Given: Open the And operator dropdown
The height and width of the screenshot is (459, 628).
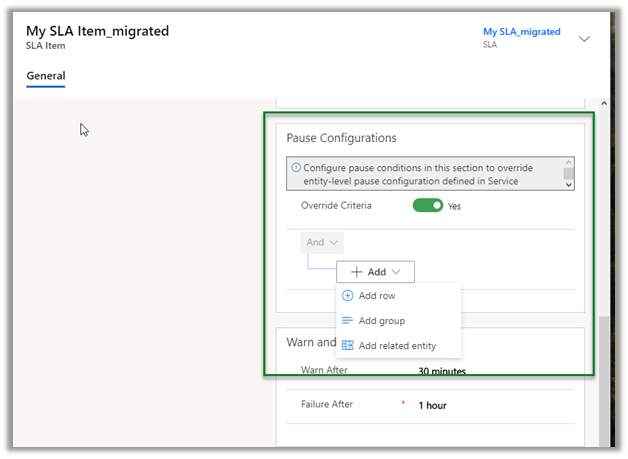Looking at the screenshot, I should click(322, 242).
